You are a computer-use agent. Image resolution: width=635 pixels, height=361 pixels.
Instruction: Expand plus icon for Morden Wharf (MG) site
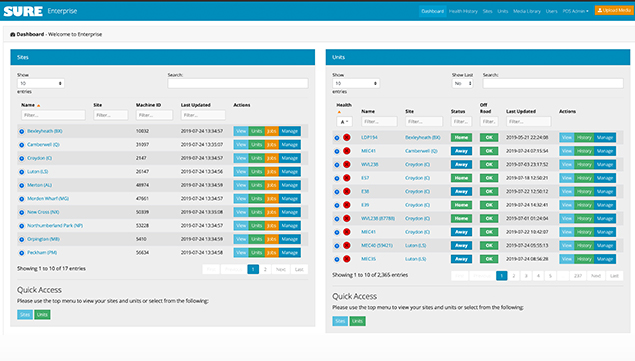[22, 199]
